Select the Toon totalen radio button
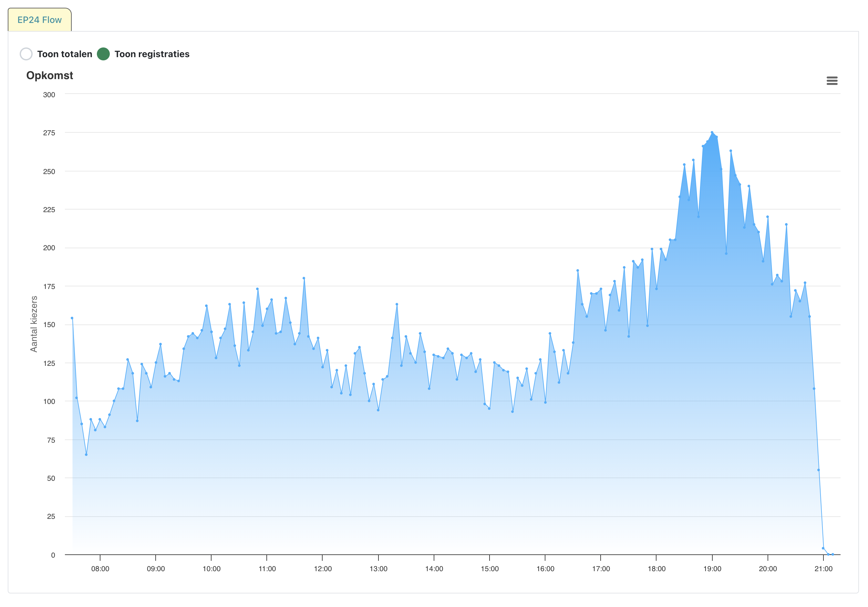 [x=26, y=54]
